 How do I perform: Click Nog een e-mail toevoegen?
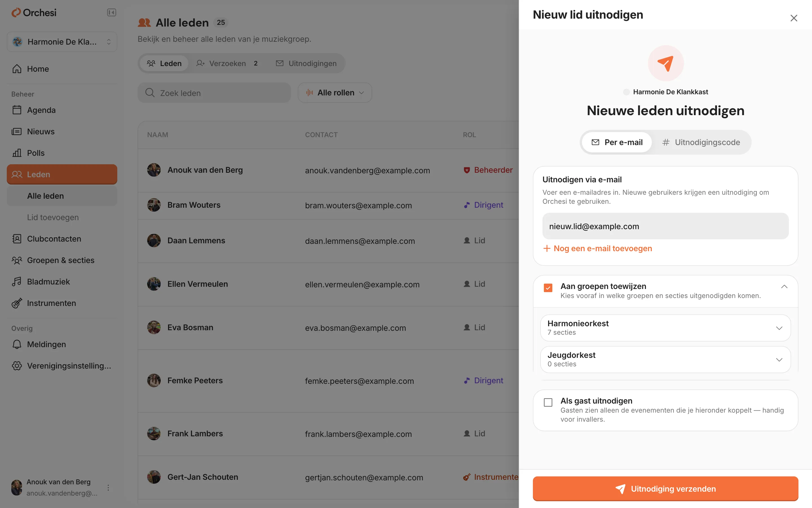[x=598, y=248]
